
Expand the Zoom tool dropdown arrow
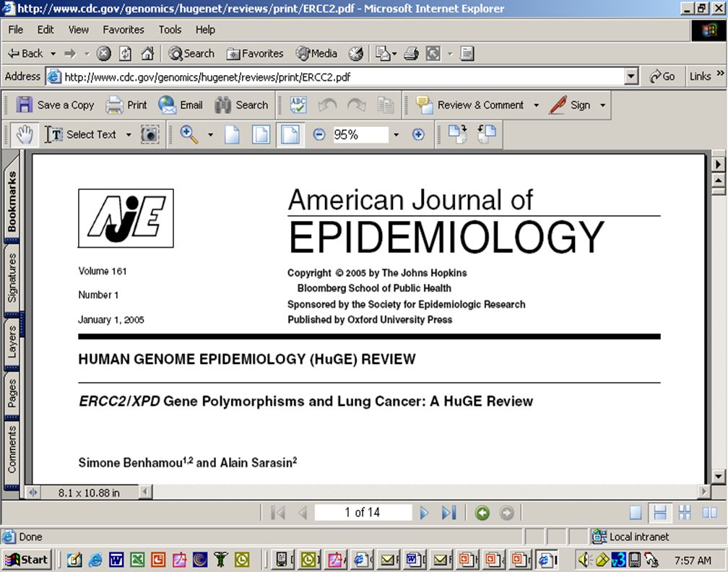pyautogui.click(x=210, y=134)
